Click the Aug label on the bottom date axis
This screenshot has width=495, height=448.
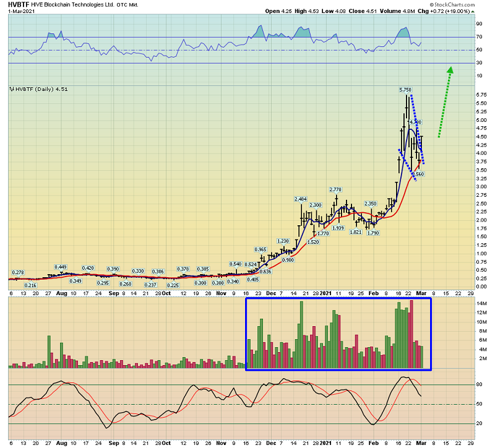pyautogui.click(x=61, y=443)
